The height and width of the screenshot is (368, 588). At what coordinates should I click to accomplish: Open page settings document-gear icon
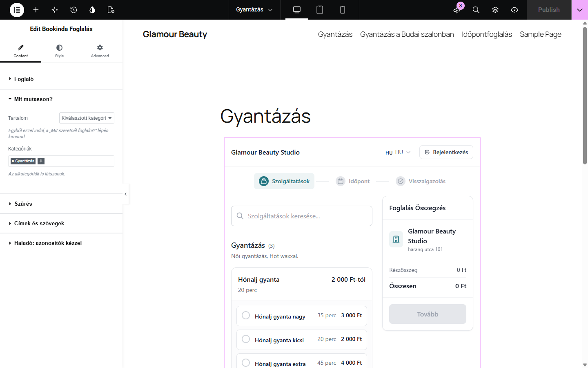[111, 10]
